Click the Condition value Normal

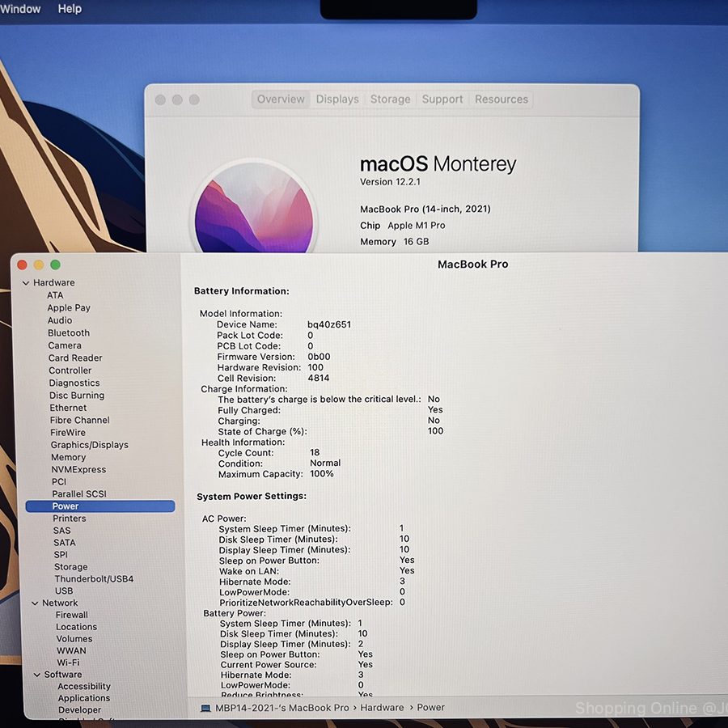coord(325,463)
